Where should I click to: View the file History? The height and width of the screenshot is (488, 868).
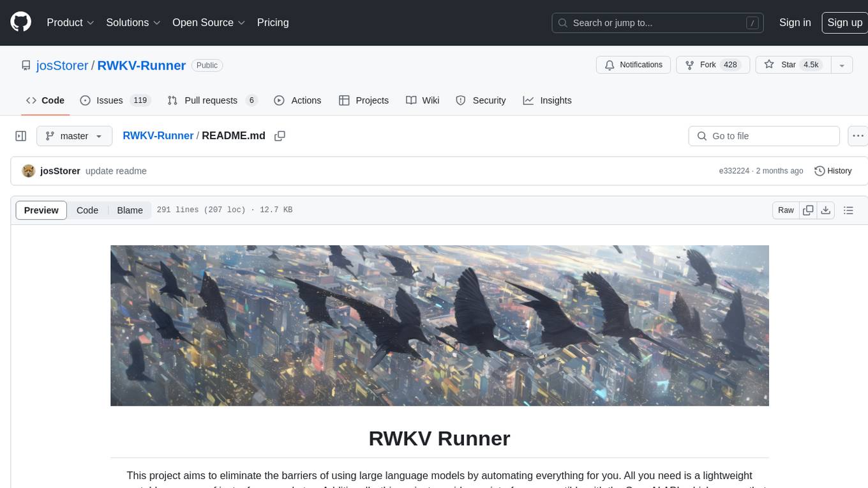(834, 171)
